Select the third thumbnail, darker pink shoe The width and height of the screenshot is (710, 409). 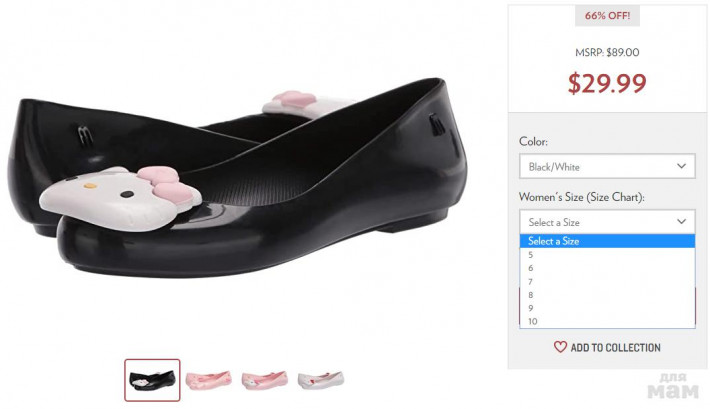(265, 380)
